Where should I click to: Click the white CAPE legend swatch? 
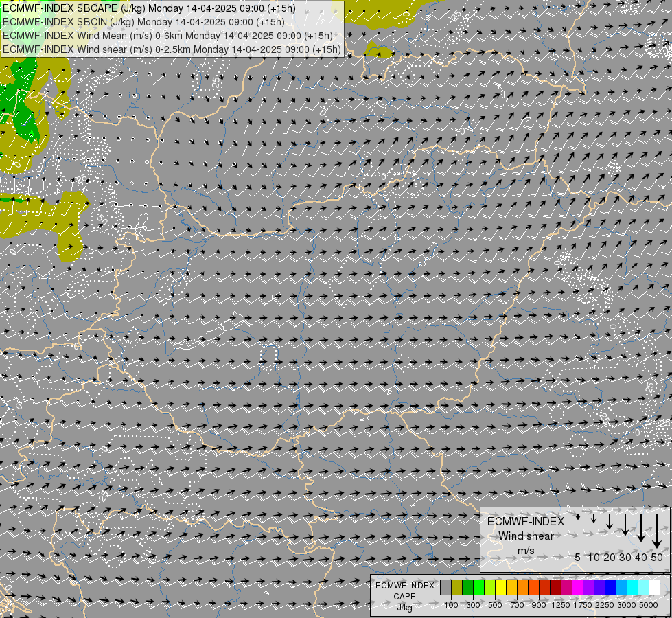point(655,587)
